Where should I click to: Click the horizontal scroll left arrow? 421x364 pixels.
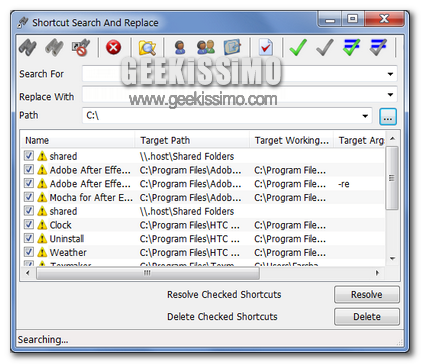[28, 273]
